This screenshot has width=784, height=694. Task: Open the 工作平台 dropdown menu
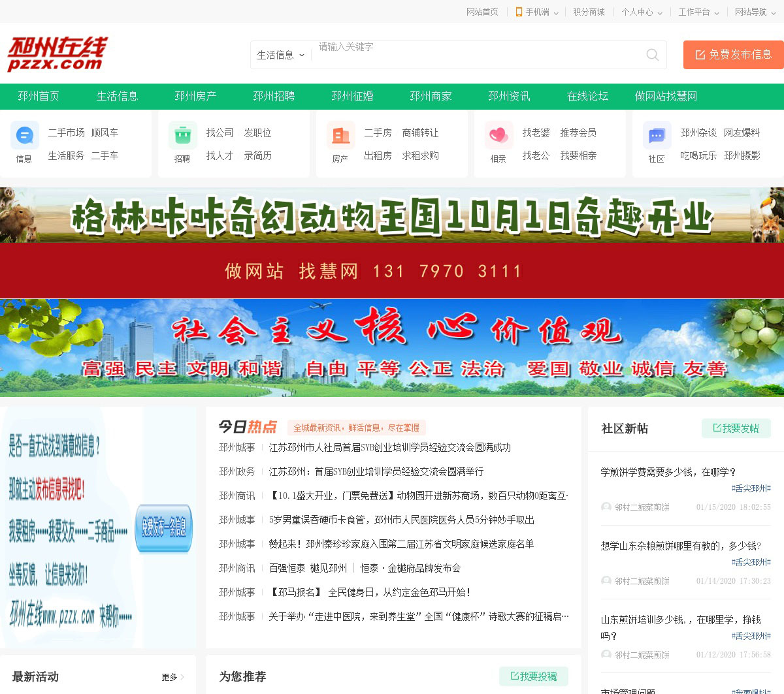(698, 12)
